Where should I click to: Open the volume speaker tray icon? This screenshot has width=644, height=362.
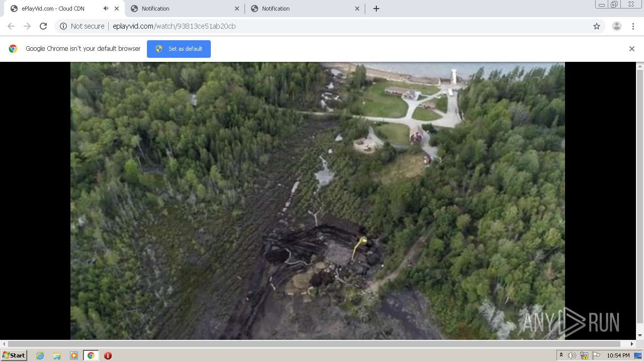(x=572, y=355)
